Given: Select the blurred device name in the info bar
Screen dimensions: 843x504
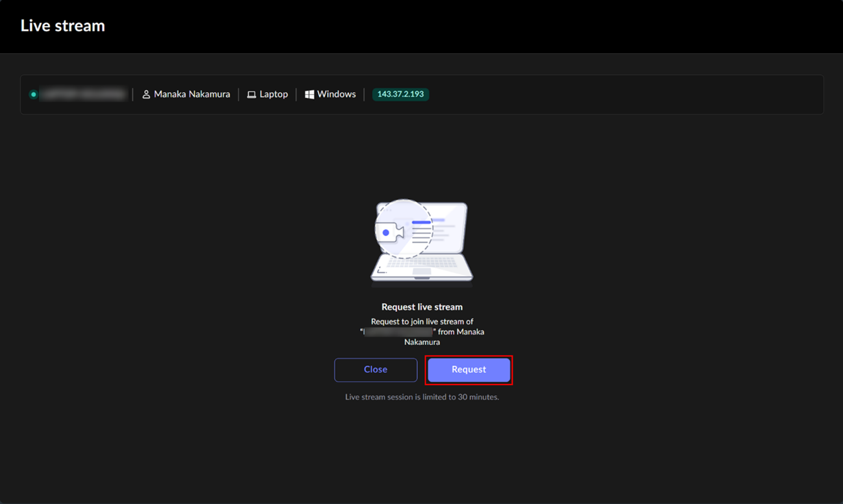Looking at the screenshot, I should click(x=83, y=94).
